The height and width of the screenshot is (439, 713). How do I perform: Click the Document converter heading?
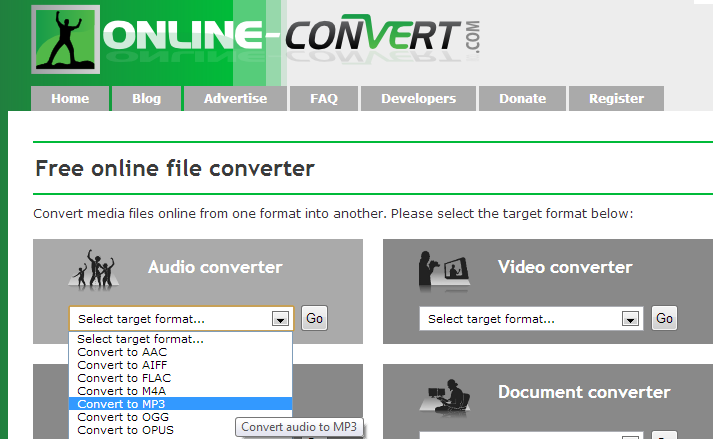[x=584, y=392]
